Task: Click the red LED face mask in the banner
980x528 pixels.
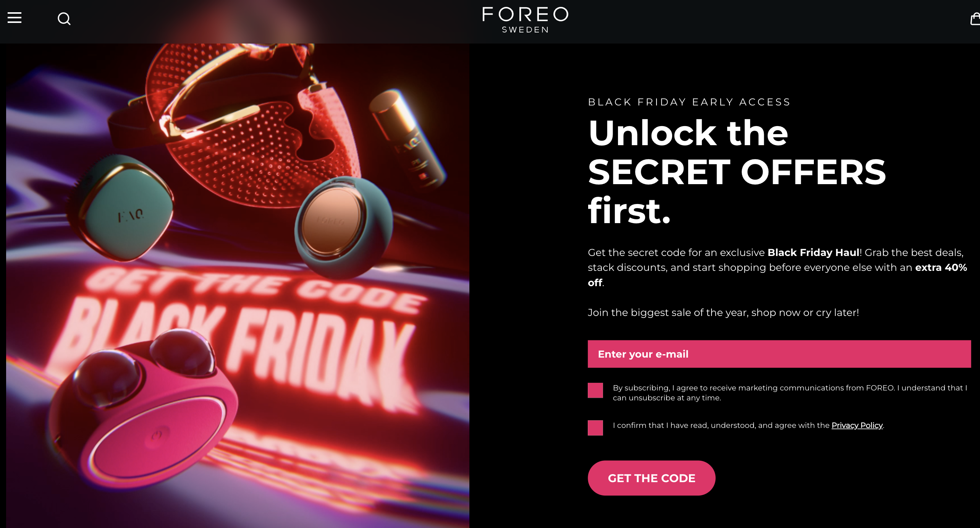Action: (x=244, y=126)
